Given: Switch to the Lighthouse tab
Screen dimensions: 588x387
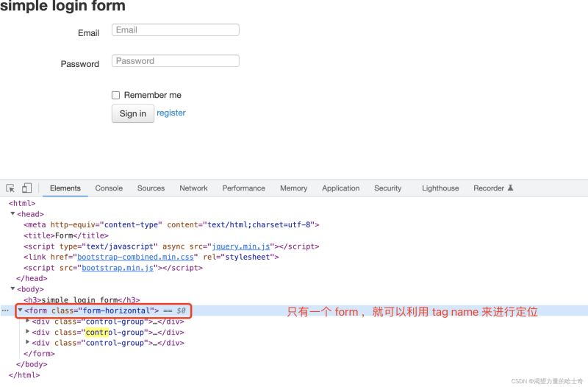Looking at the screenshot, I should [x=440, y=188].
